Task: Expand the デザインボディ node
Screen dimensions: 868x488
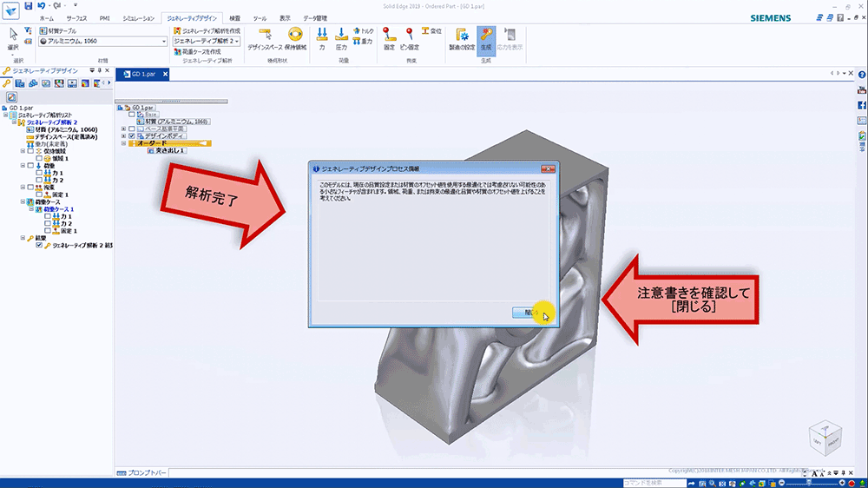Action: point(124,135)
